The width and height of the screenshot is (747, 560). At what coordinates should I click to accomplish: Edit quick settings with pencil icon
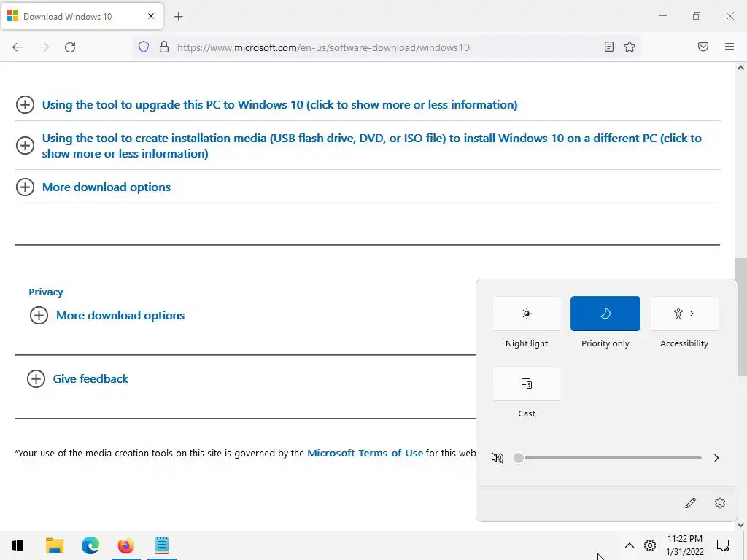coord(690,503)
